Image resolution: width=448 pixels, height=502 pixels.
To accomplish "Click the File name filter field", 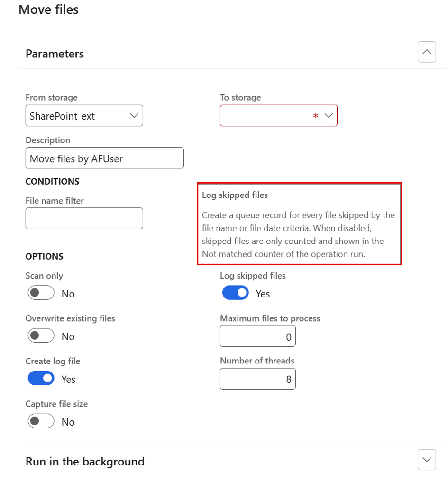I will pos(84,218).
